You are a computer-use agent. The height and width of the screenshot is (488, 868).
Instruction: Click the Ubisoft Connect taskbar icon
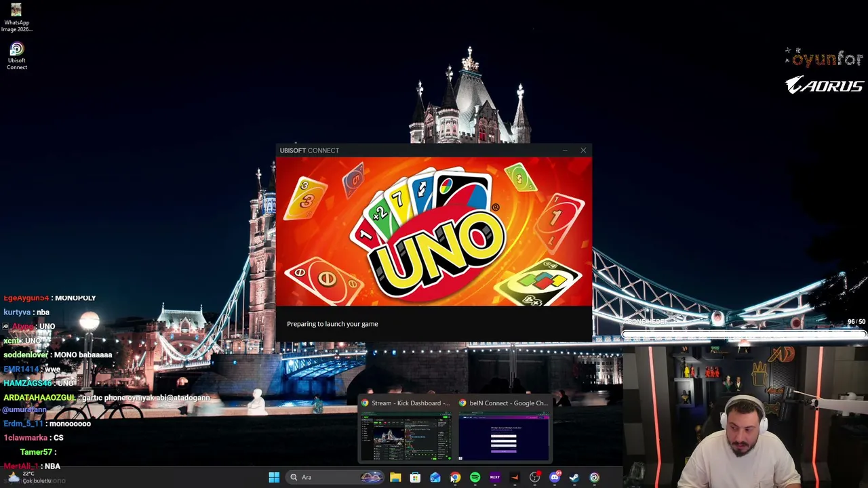click(x=594, y=477)
